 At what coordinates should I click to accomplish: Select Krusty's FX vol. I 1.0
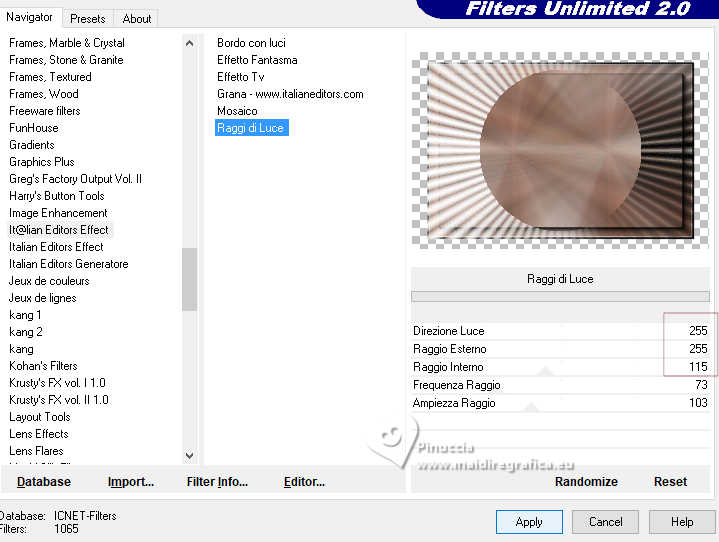[57, 382]
